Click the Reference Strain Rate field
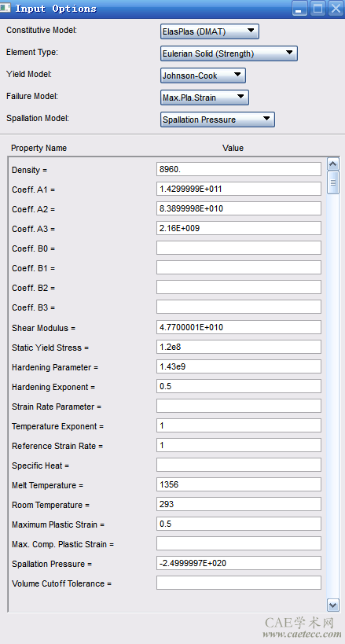The image size is (345, 644). [239, 445]
